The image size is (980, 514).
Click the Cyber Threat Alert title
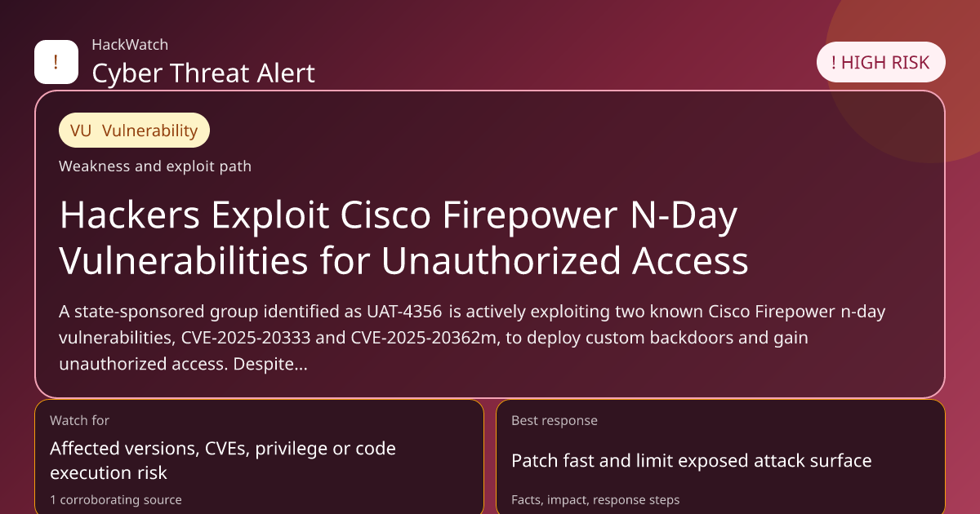[203, 73]
